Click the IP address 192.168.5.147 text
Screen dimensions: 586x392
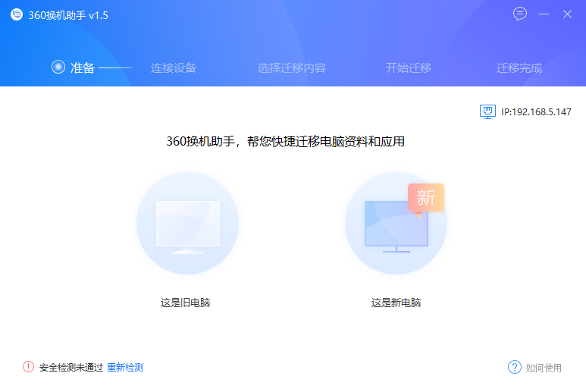536,111
